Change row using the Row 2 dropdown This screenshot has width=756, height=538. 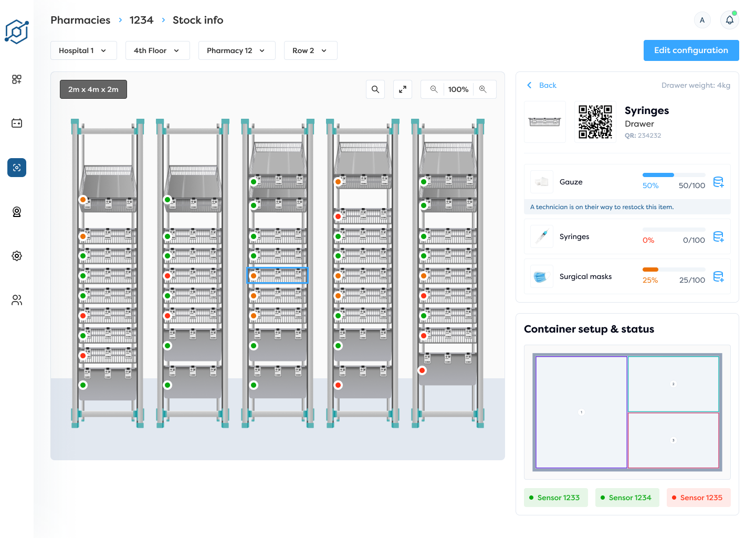tap(310, 50)
